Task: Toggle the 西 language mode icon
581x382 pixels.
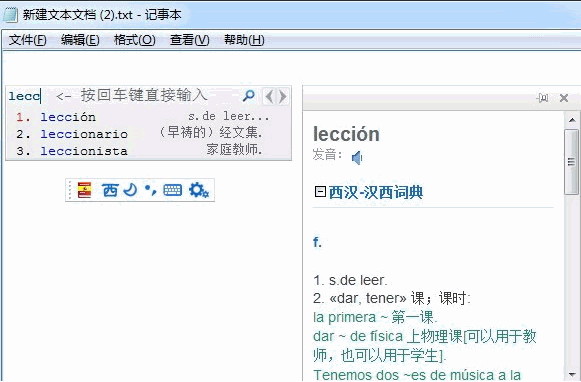Action: [x=110, y=190]
